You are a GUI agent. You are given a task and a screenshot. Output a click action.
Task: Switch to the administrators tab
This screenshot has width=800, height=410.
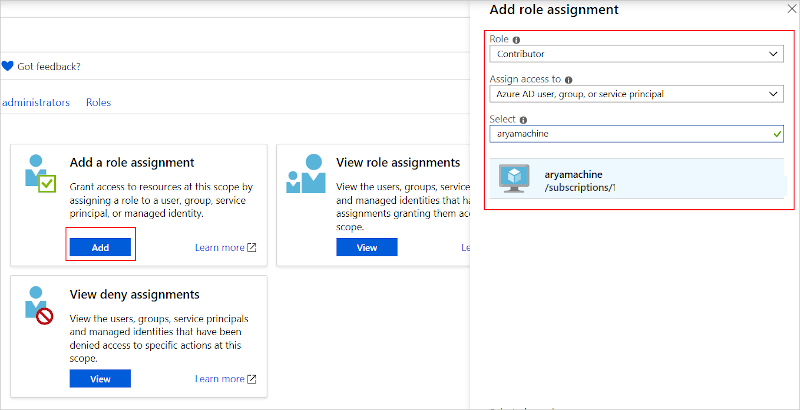coord(36,102)
